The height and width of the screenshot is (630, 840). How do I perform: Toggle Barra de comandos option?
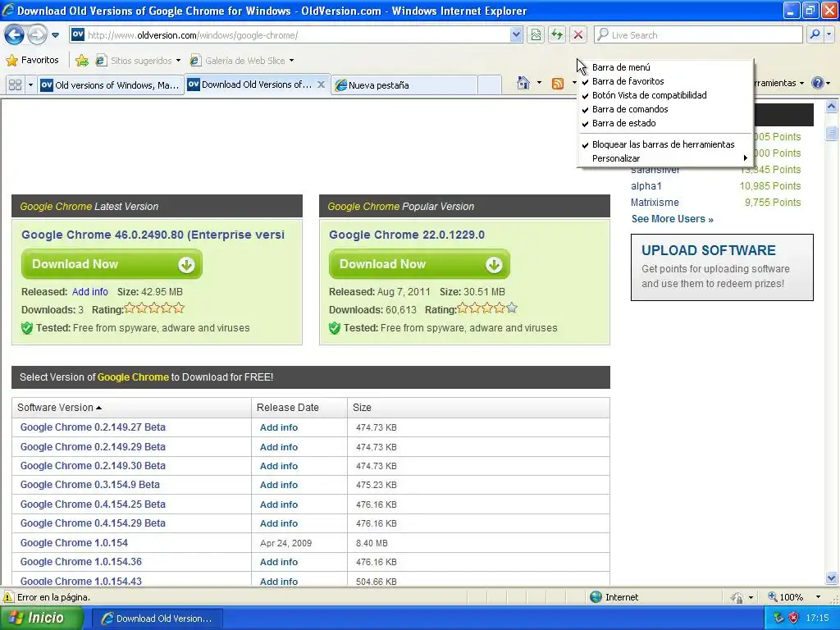[x=665, y=109]
